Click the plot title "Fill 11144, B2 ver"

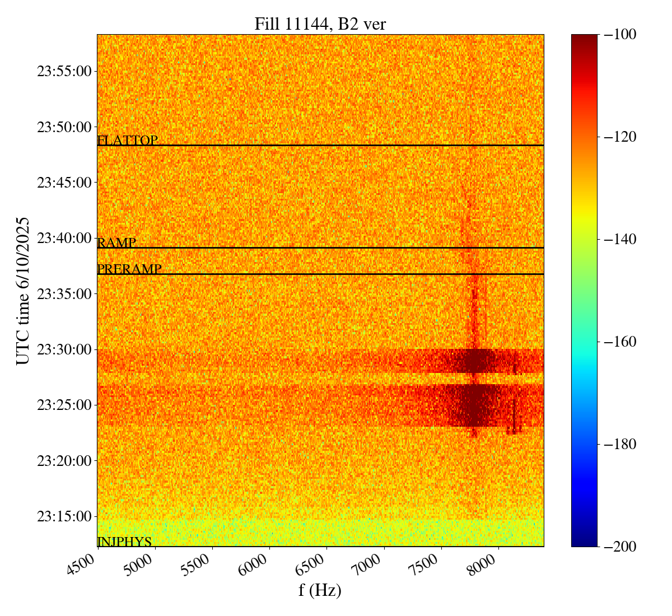tap(320, 24)
